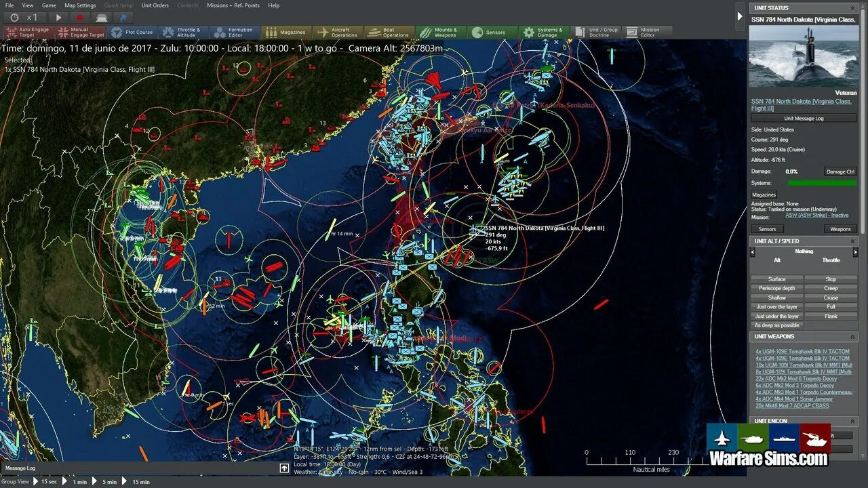Screen dimensions: 868x488
Task: Click the Sensors button in Unit Status
Action: pos(767,229)
